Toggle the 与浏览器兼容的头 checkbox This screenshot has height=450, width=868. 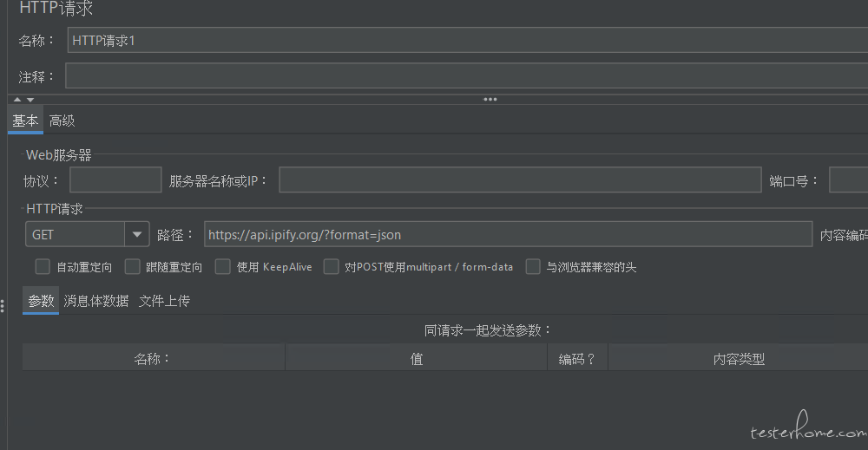pyautogui.click(x=533, y=267)
